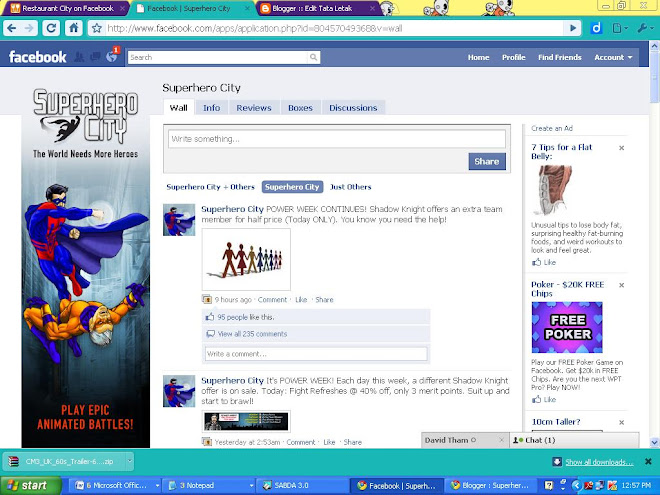Expand the Microsoft Office taskbar group
The width and height of the screenshot is (660, 495).
coord(114,485)
